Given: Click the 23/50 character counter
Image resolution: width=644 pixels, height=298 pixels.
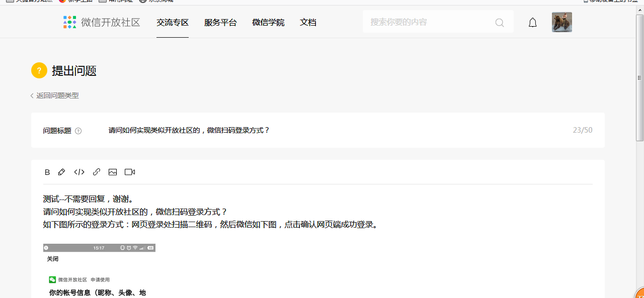Looking at the screenshot, I should pos(583,130).
